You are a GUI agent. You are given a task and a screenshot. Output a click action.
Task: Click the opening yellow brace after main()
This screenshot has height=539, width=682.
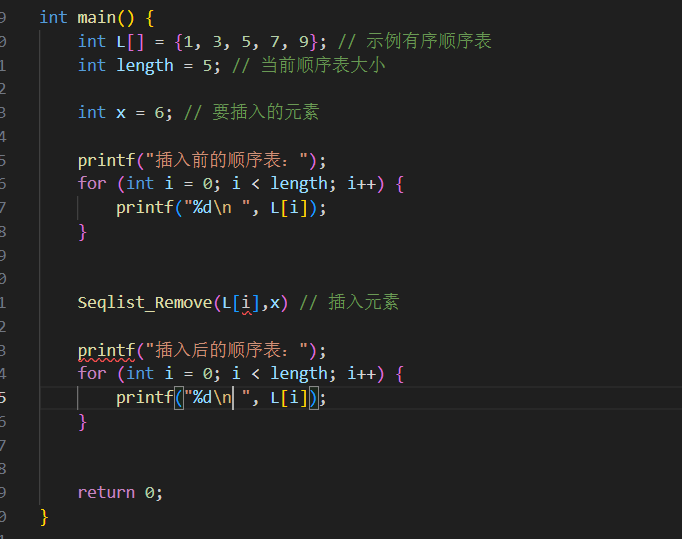pos(150,18)
